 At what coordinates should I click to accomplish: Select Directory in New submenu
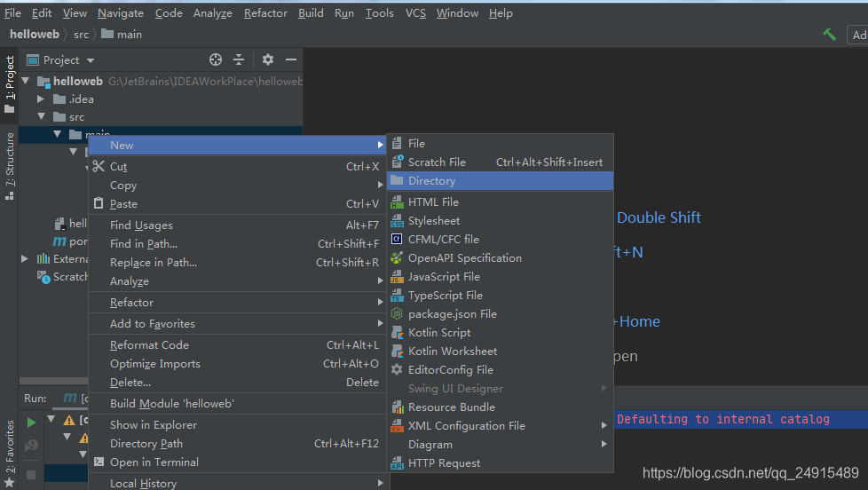click(x=500, y=181)
